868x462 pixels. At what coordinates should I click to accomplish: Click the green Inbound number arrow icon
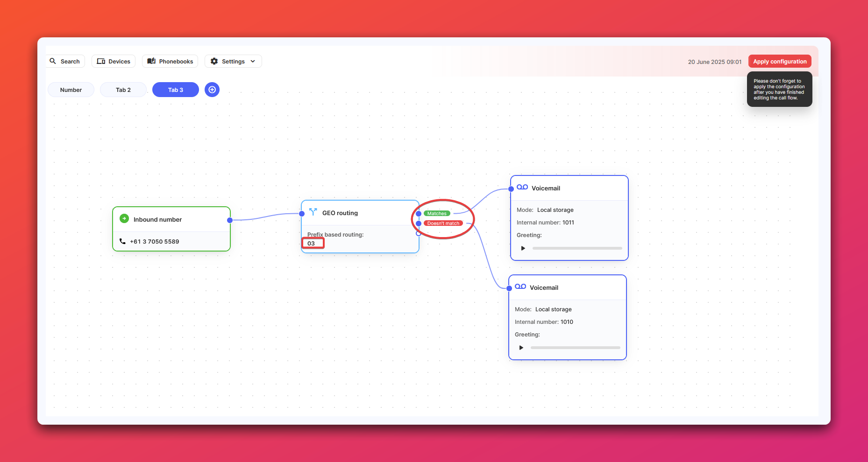pos(124,218)
